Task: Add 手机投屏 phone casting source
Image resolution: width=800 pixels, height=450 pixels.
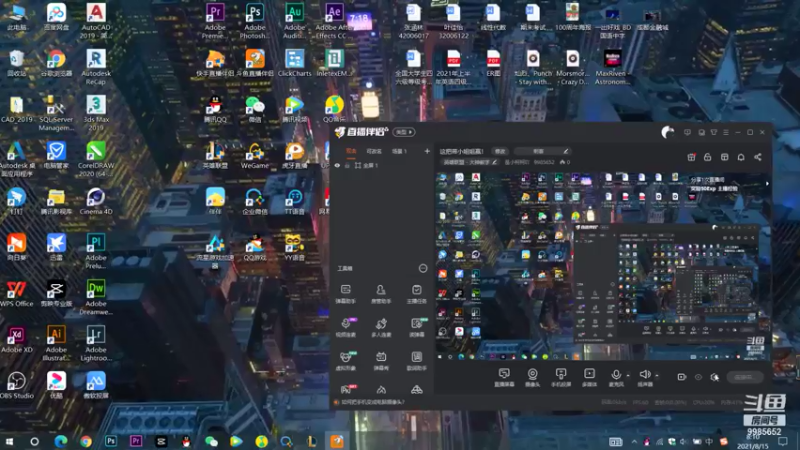Action: [x=561, y=378]
